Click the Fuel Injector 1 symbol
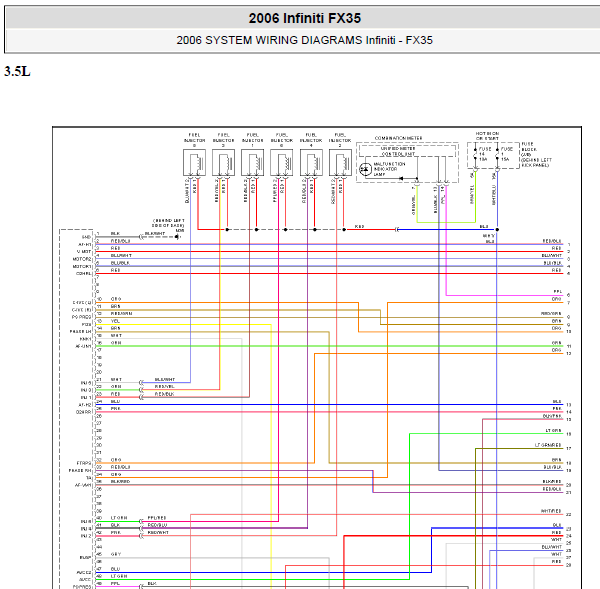The image size is (600, 589). pos(253,163)
